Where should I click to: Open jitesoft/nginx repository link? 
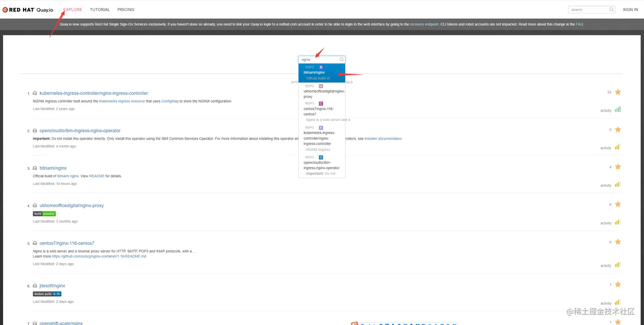coord(52,286)
